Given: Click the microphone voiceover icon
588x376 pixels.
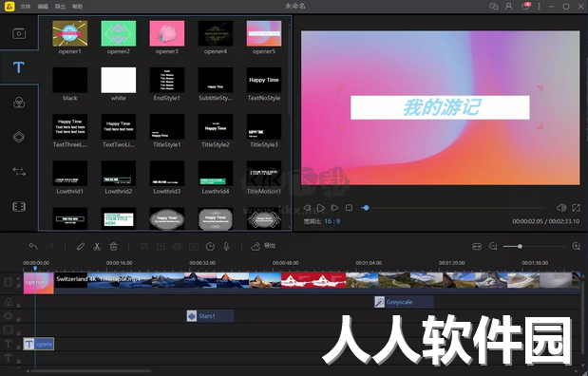Looking at the screenshot, I should tap(226, 246).
